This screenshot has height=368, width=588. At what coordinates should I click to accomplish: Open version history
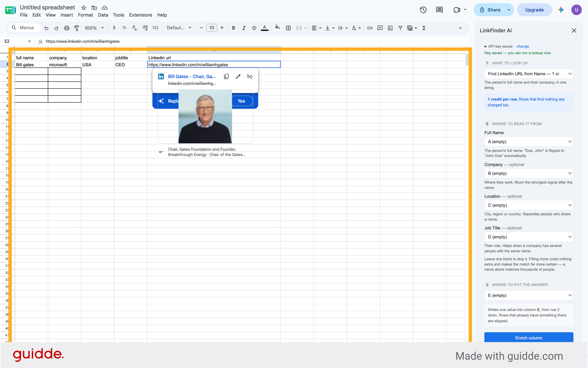(423, 10)
